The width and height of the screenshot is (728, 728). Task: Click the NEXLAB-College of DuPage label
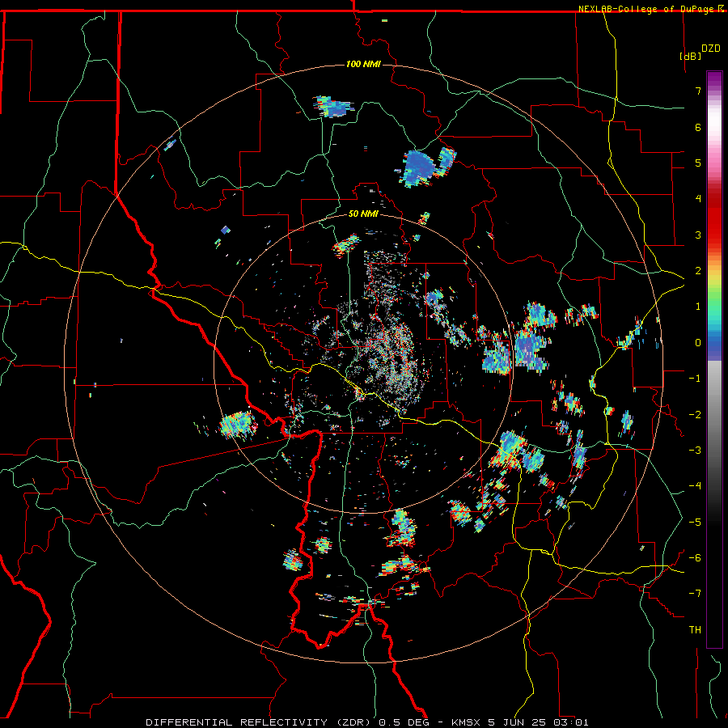coord(645,9)
